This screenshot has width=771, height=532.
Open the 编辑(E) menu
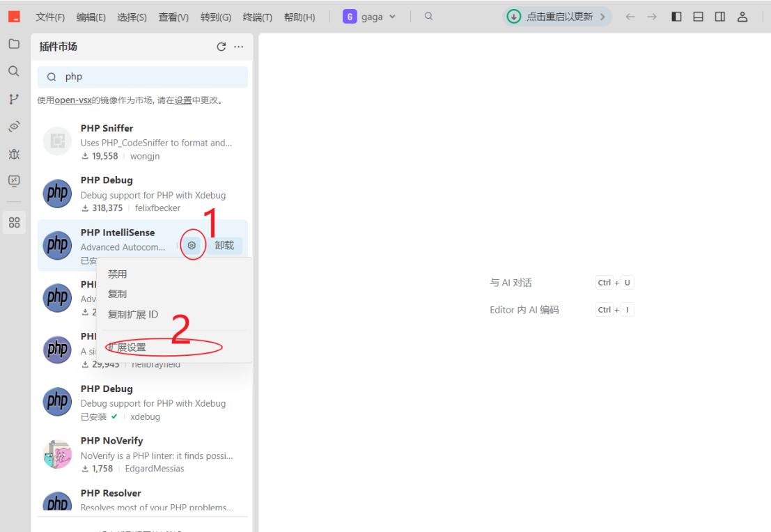click(91, 17)
